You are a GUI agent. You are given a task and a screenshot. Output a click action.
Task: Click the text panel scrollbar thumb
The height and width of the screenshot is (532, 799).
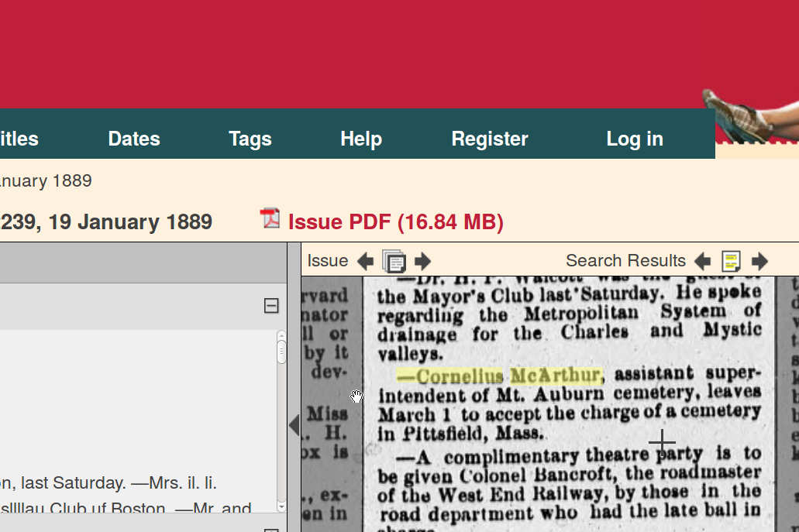(281, 352)
